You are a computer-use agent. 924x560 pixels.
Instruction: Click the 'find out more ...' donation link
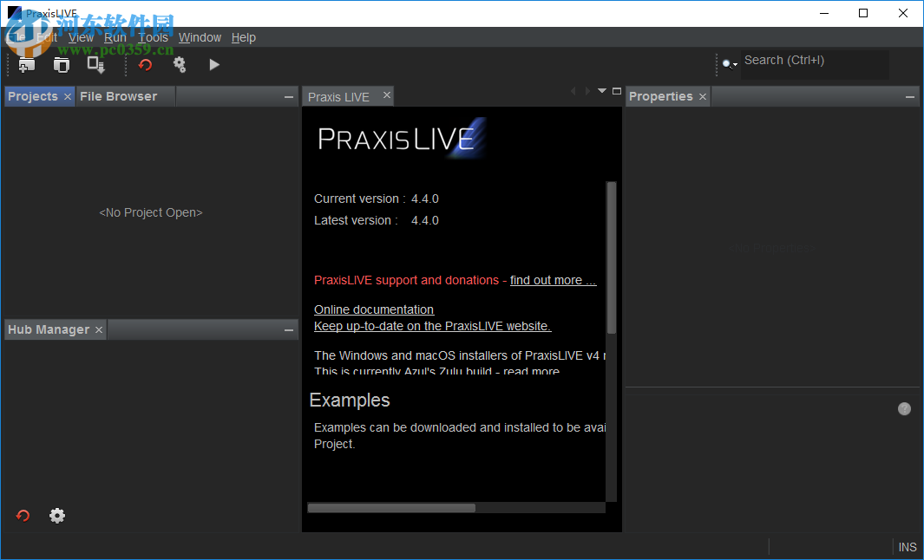[x=553, y=280]
